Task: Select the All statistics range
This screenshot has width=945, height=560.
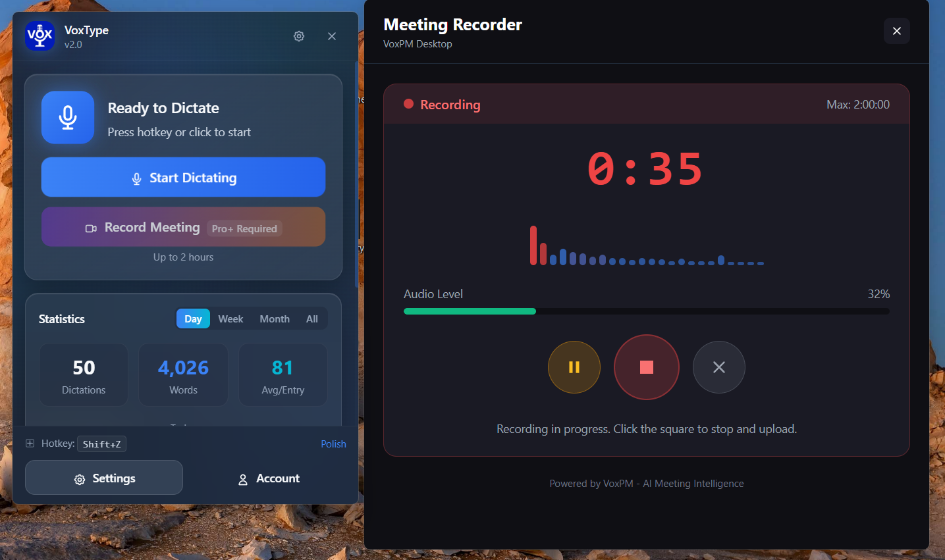Action: [x=311, y=318]
